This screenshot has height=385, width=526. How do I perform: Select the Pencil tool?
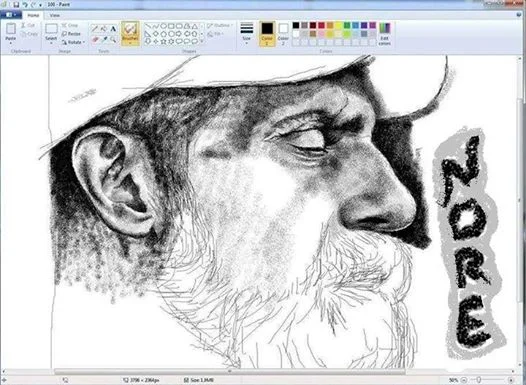click(95, 29)
